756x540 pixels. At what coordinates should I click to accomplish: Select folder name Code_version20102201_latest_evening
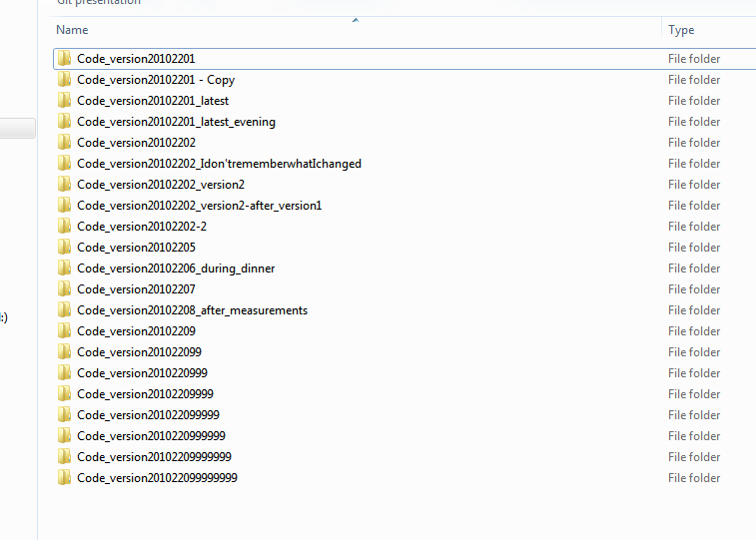(x=176, y=122)
